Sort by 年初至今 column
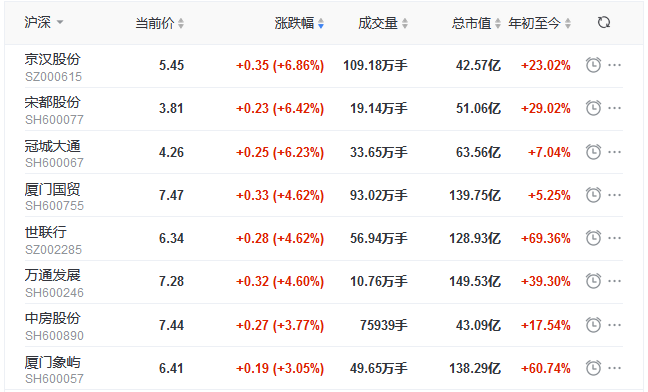 pyautogui.click(x=540, y=23)
